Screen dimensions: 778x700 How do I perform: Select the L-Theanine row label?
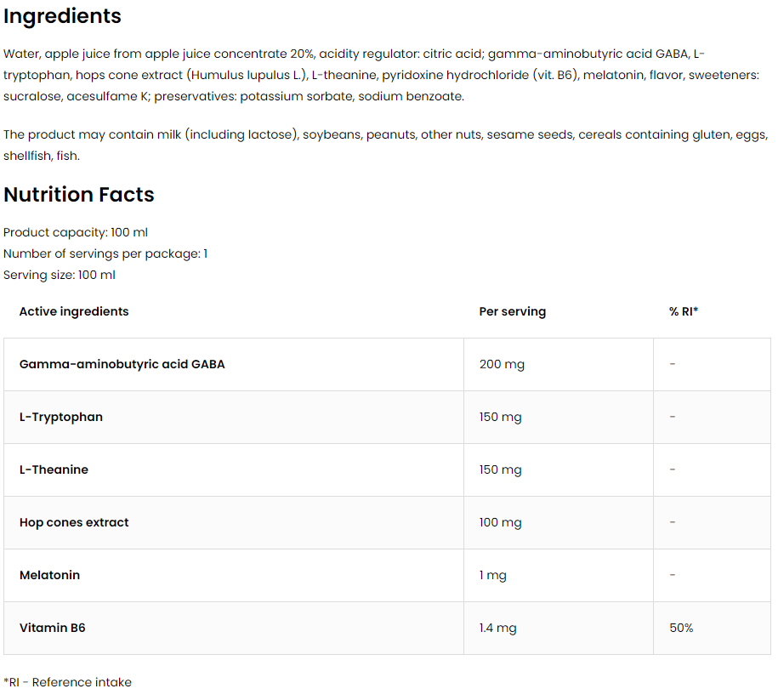pos(54,470)
